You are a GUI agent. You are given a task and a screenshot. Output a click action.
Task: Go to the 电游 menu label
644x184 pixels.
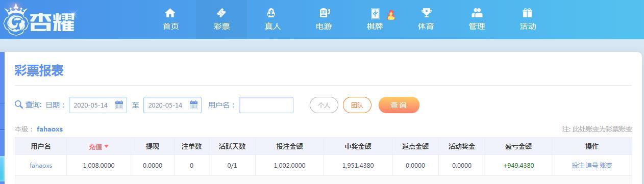[x=324, y=27]
